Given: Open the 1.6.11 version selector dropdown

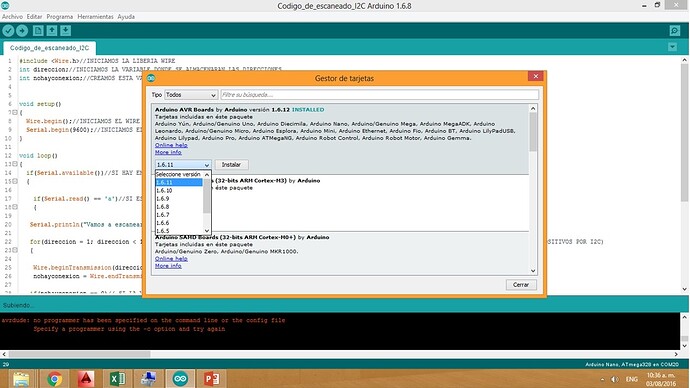Looking at the screenshot, I should pos(183,165).
